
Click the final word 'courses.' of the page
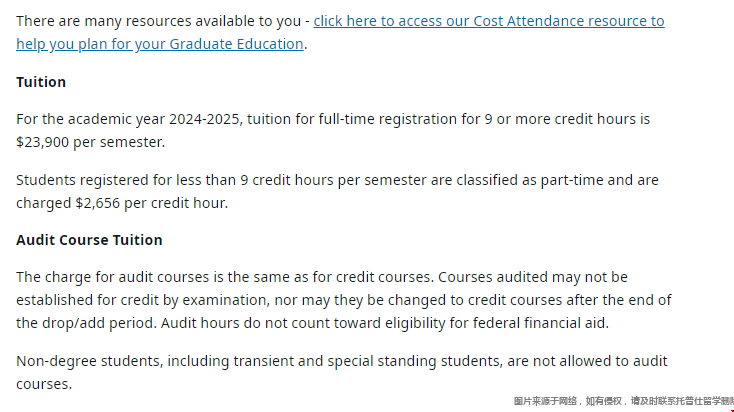tap(44, 384)
